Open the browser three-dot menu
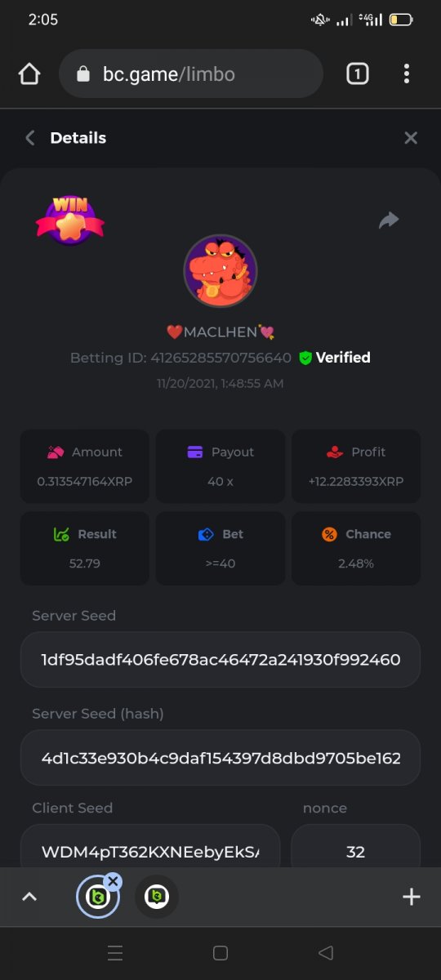Image resolution: width=441 pixels, height=980 pixels. [x=407, y=74]
